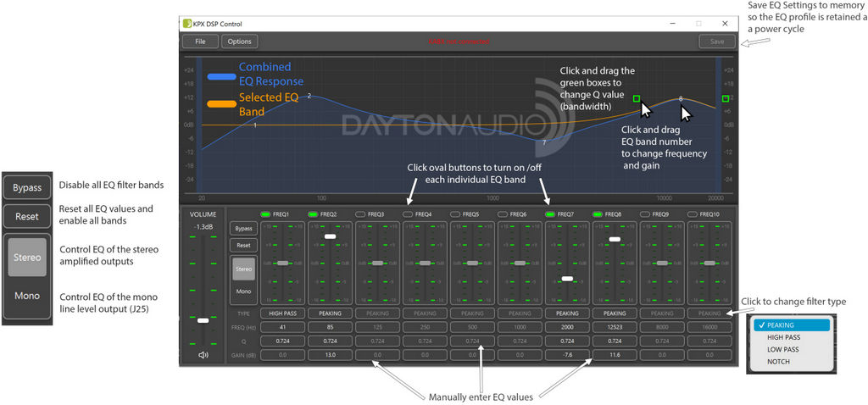
Task: Click the left green Q handle box
Action: point(637,98)
